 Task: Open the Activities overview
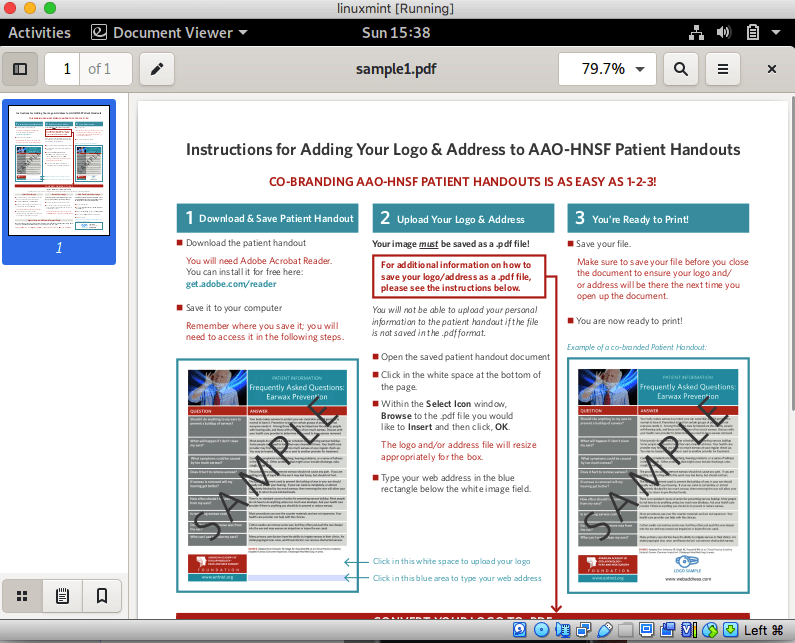click(x=40, y=33)
